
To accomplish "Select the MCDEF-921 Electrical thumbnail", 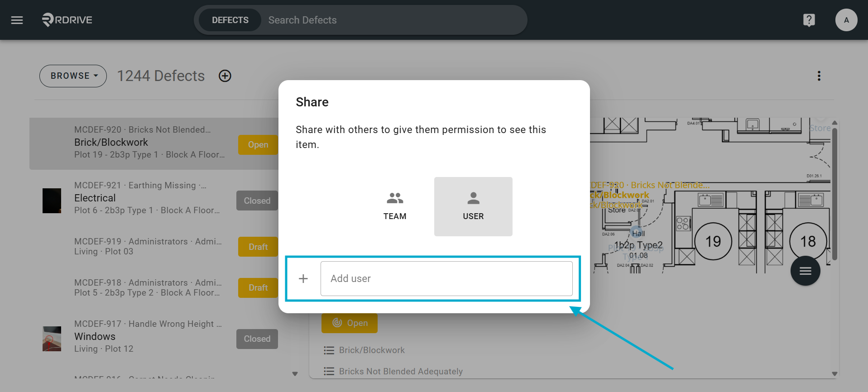I will point(52,201).
